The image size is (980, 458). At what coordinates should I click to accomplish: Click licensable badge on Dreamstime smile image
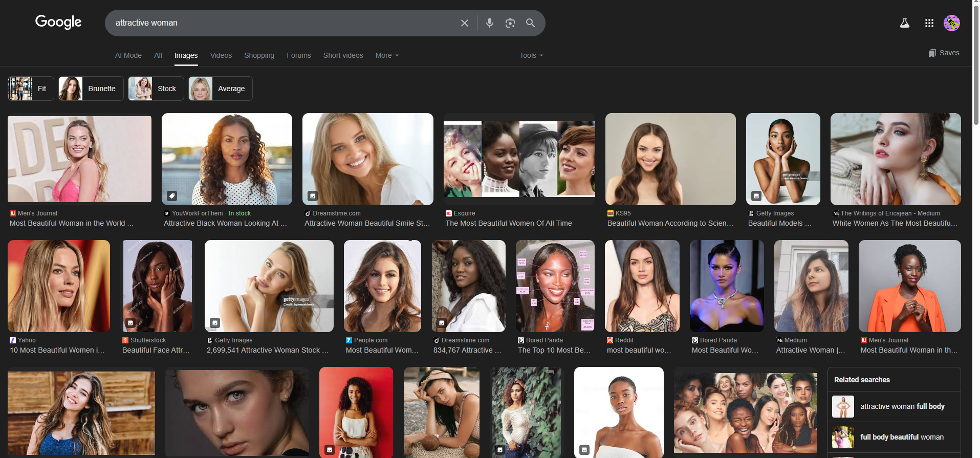click(313, 196)
